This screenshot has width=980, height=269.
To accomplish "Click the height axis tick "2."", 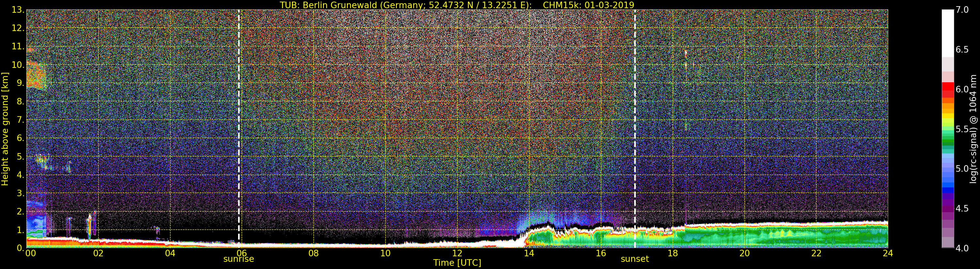I will point(21,211).
